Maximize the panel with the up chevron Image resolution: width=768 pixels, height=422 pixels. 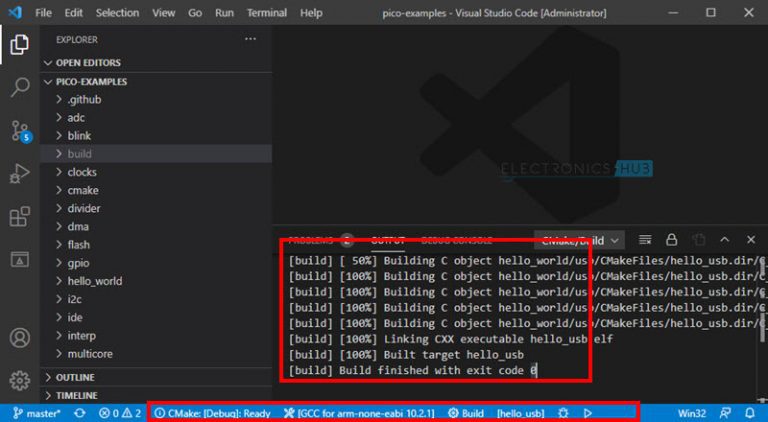point(724,240)
